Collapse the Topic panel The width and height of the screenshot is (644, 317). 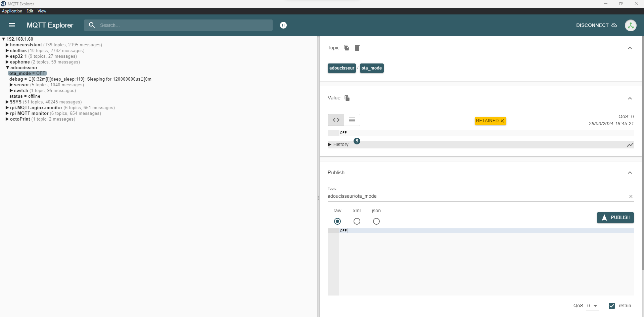click(x=630, y=48)
